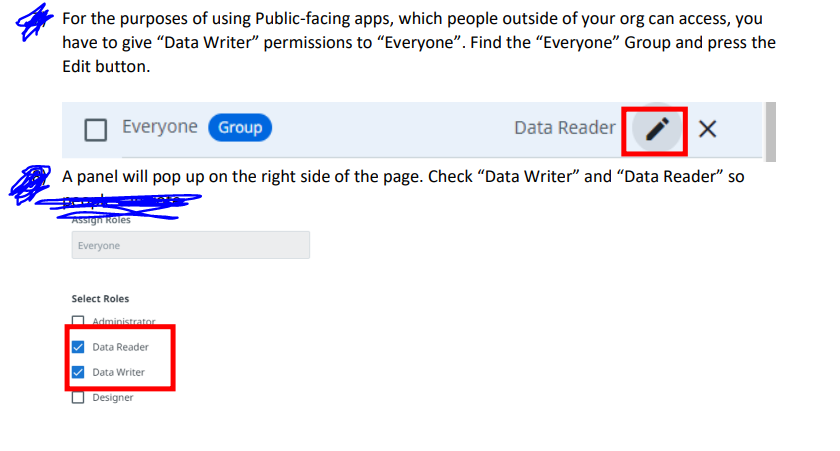
Task: Click the paragraph about Public-facing apps
Action: click(419, 42)
